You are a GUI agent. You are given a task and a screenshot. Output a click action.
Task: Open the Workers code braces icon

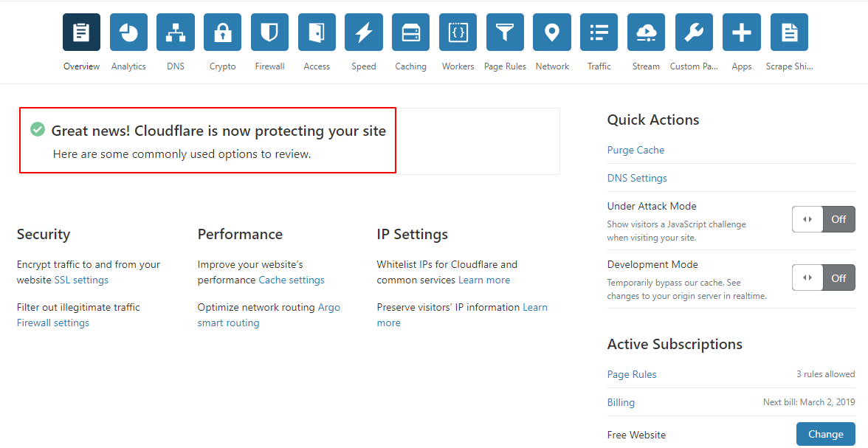[x=458, y=32]
